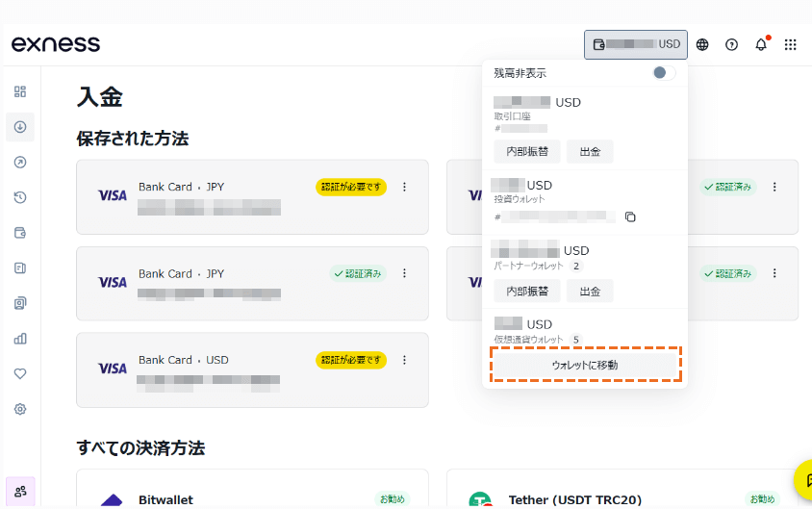812x509 pixels.
Task: Click the ウォレットに移動 button
Action: [x=585, y=365]
